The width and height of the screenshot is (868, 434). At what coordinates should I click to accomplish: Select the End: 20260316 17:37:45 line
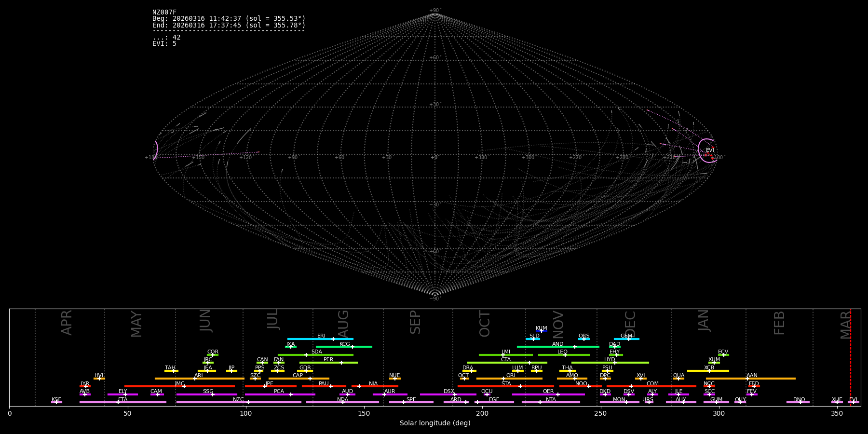click(229, 25)
